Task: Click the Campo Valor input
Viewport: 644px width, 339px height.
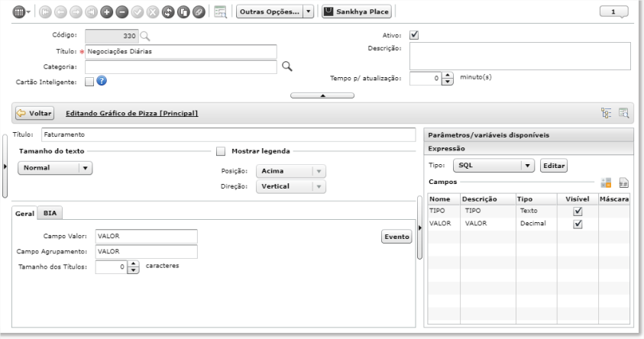Action: [146, 237]
